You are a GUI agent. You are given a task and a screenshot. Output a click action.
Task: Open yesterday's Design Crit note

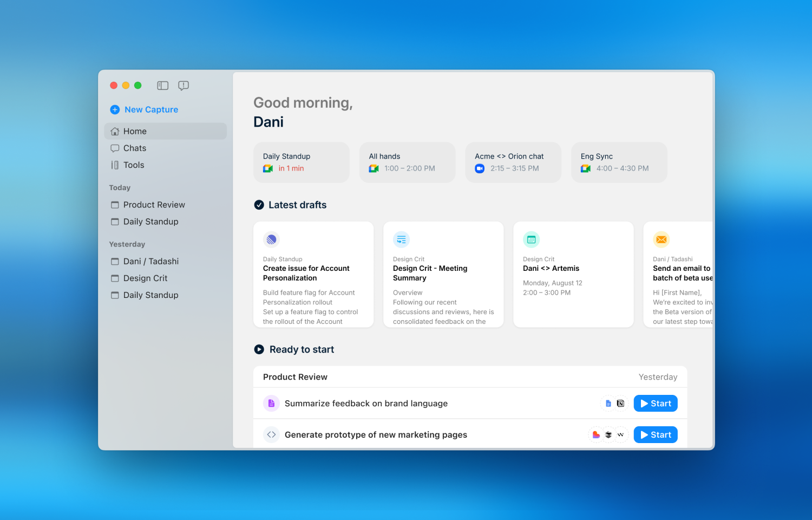click(145, 278)
